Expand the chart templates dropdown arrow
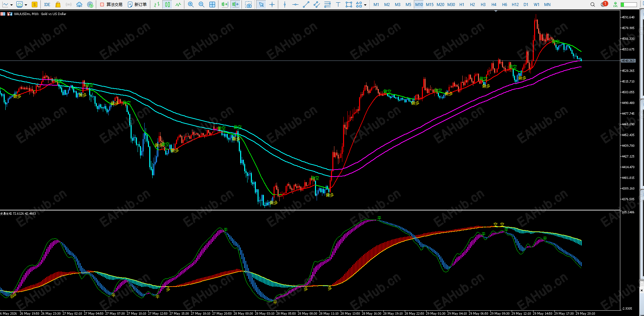The image size is (644, 316). (26, 5)
